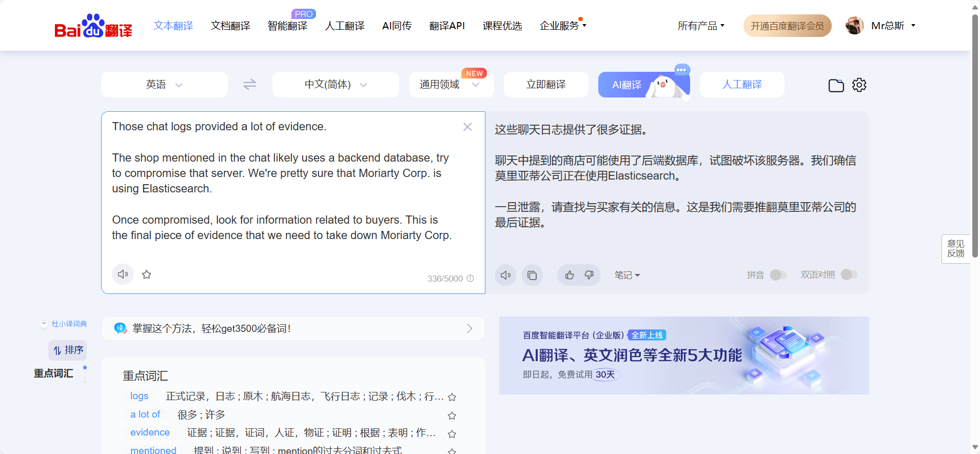
Task: Click the AI翻译 button
Action: pyautogui.click(x=644, y=85)
